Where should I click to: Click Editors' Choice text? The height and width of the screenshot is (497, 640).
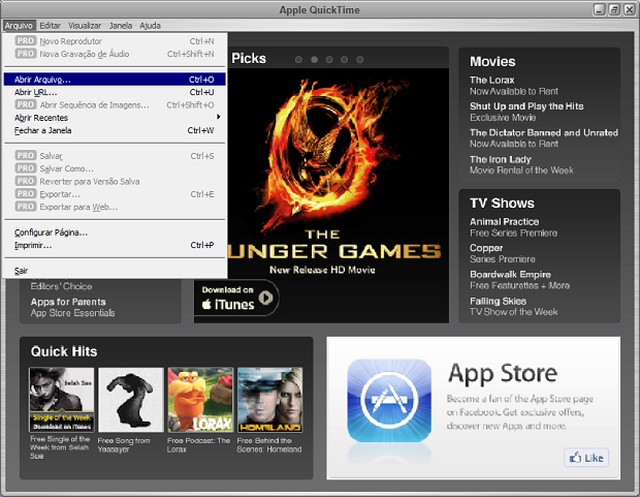click(61, 286)
